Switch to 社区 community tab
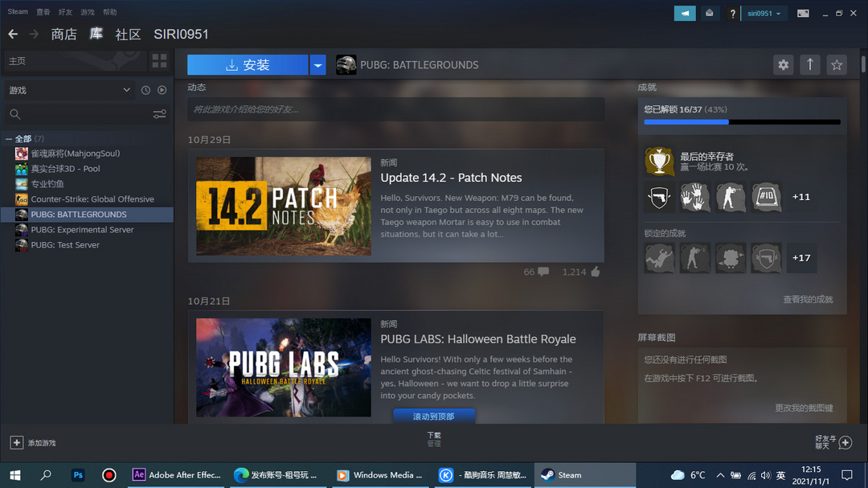This screenshot has height=488, width=868. [128, 35]
